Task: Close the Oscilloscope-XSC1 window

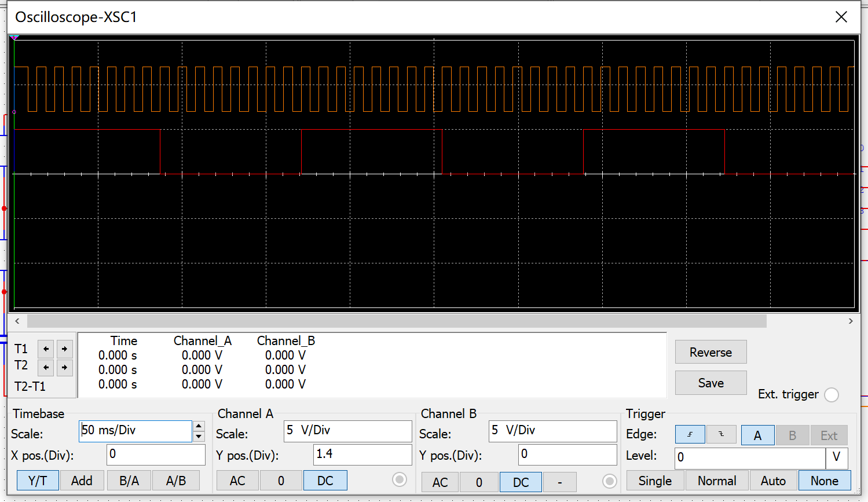Action: (841, 17)
